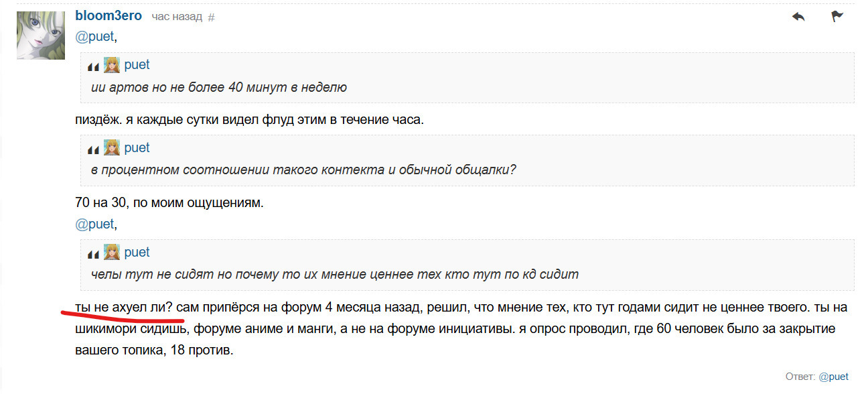Click puet's avatar in the "ии артов" quote
The width and height of the screenshot is (868, 394).
click(111, 65)
